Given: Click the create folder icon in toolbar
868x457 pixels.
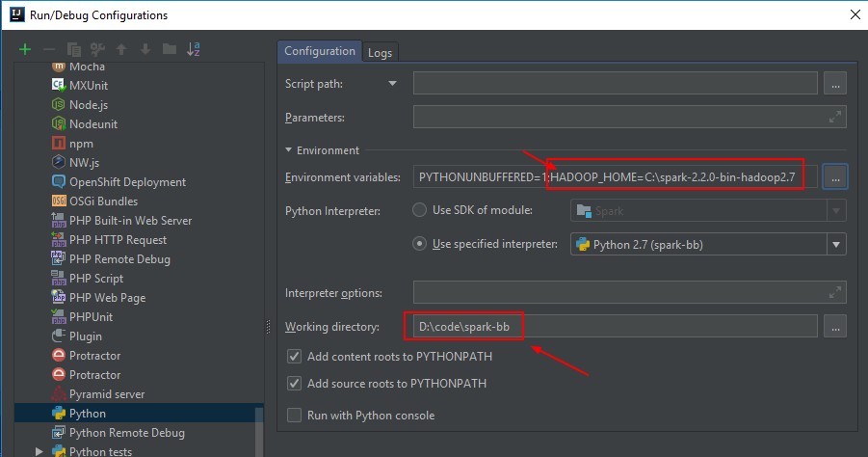Looking at the screenshot, I should coord(170,49).
